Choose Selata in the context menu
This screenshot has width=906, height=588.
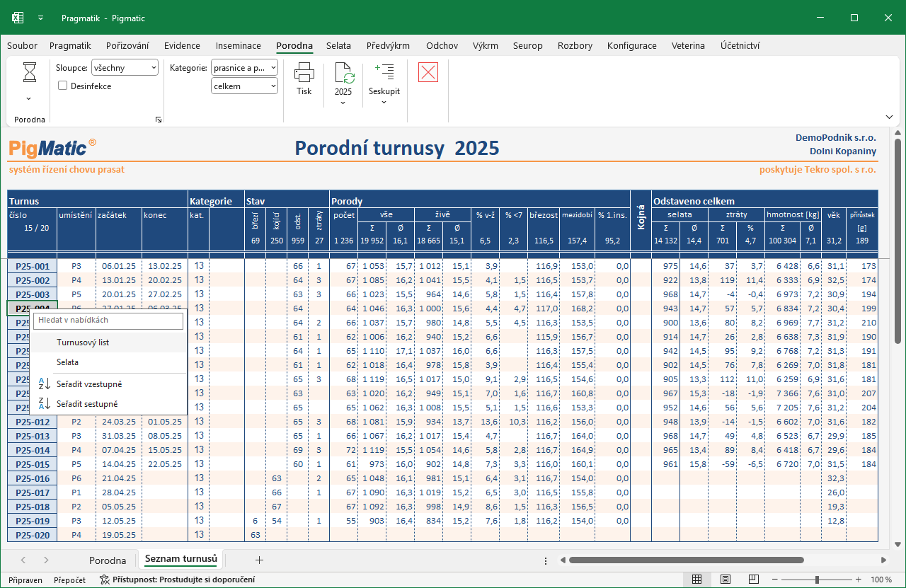(108, 362)
